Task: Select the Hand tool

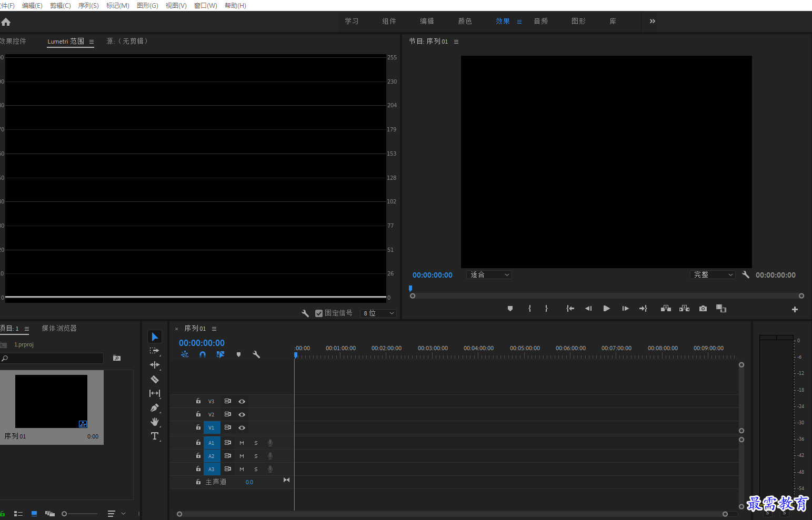Action: [155, 422]
